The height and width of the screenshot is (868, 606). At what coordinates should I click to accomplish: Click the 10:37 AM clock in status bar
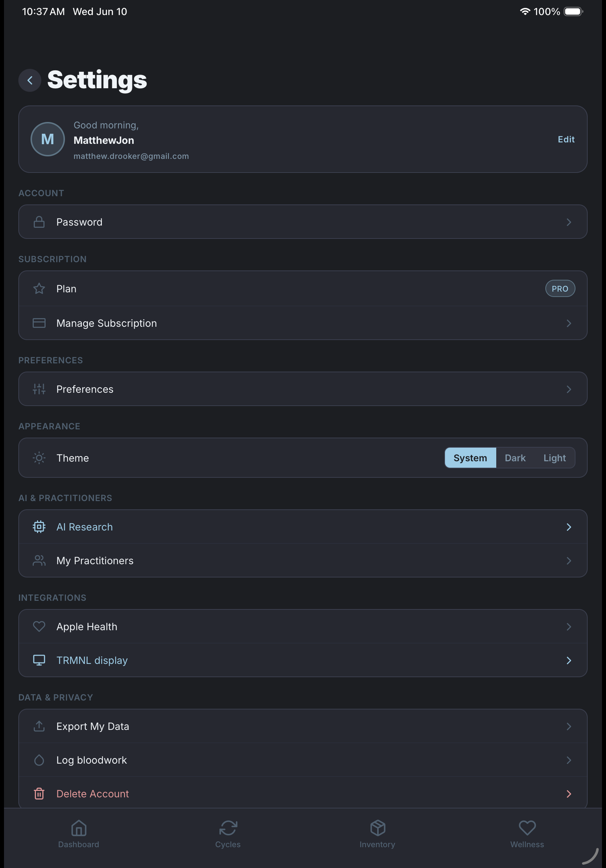pyautogui.click(x=44, y=11)
